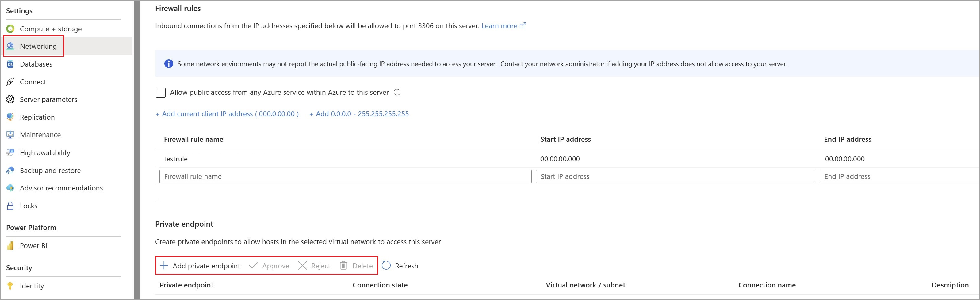This screenshot has height=300, width=980.
Task: Click the Connection state column header
Action: pos(380,285)
